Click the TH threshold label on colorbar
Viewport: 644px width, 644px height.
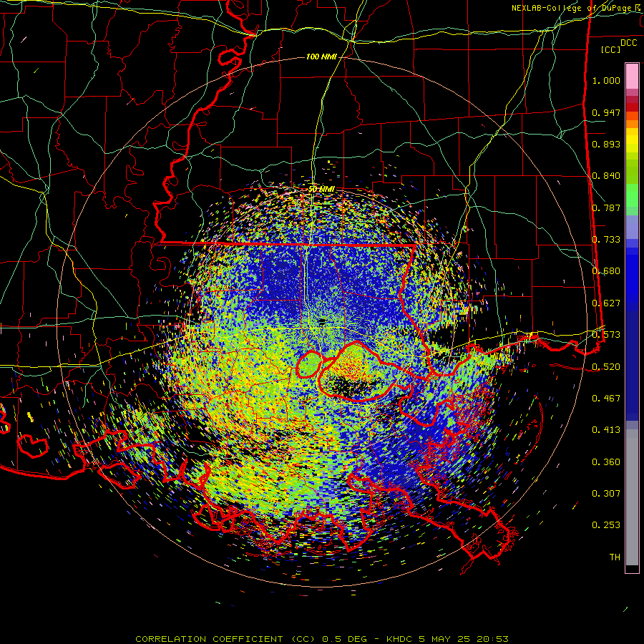615,557
